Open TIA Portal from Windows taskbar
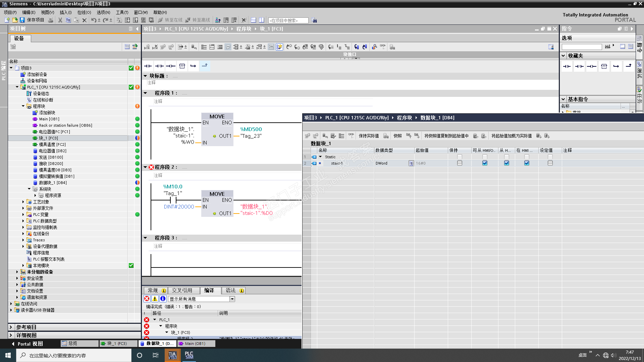 pyautogui.click(x=172, y=355)
